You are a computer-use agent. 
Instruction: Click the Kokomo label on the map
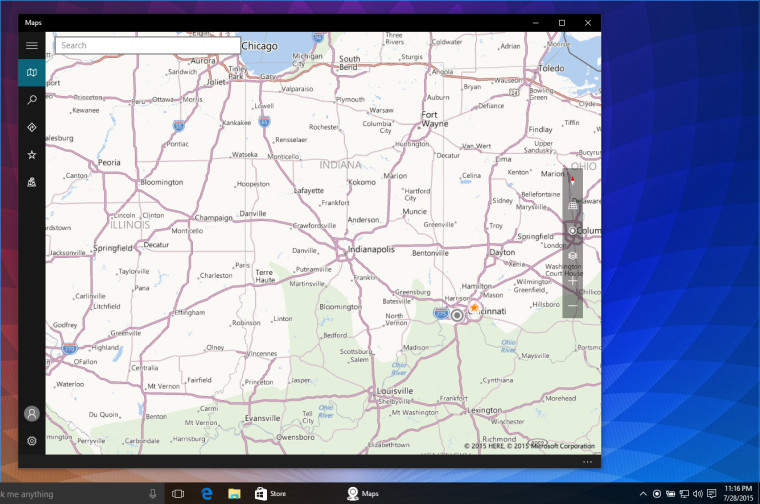tap(362, 182)
